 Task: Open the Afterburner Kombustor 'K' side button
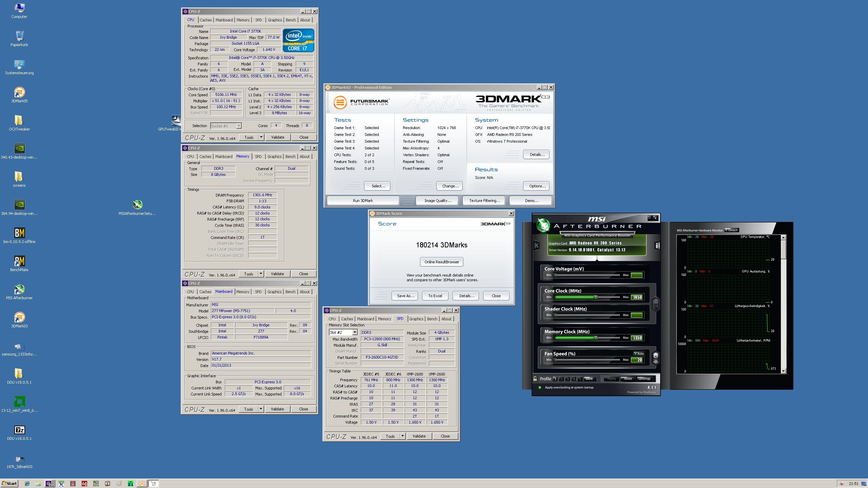536,245
